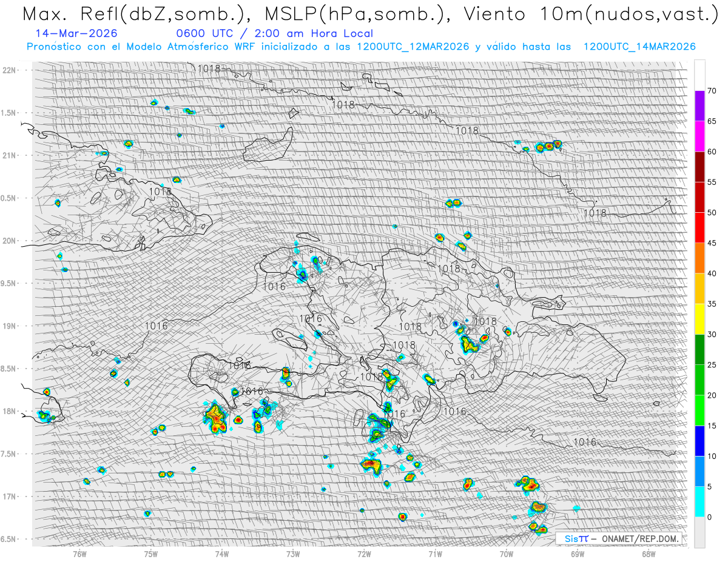Click the '76W' longitude label
The image size is (728, 562).
[79, 554]
